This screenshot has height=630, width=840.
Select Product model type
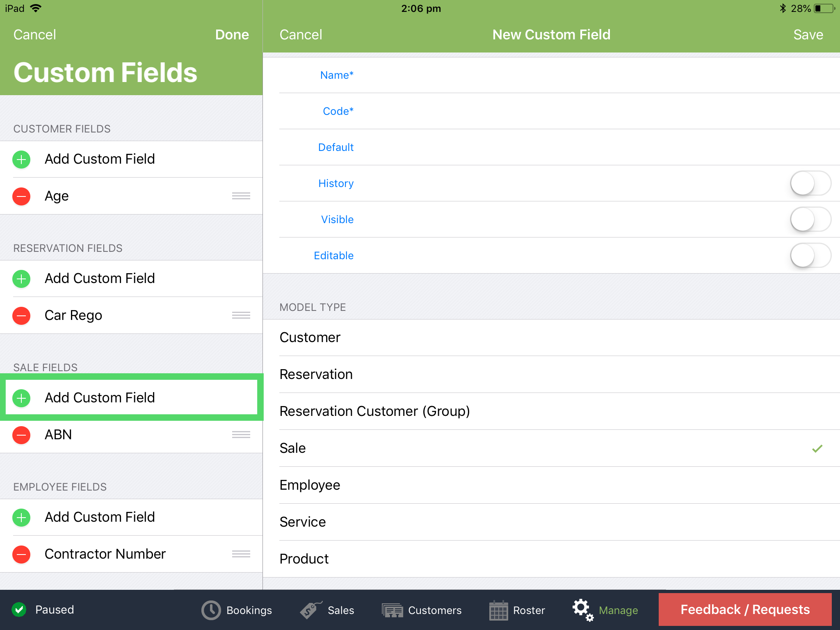pos(551,559)
